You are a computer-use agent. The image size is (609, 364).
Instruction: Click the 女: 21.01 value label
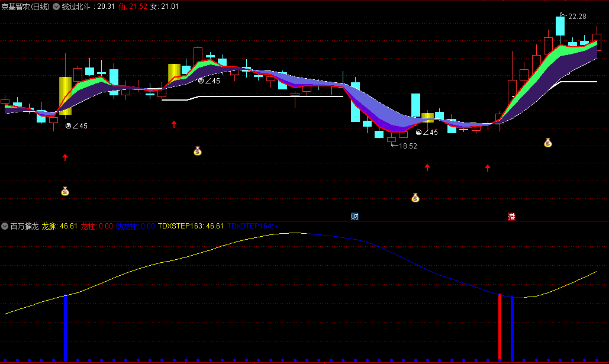pyautogui.click(x=165, y=7)
